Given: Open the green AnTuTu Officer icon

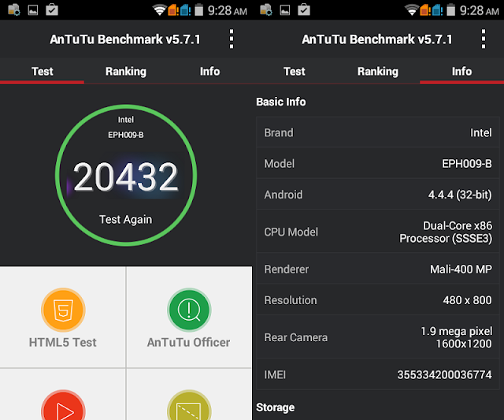Looking at the screenshot, I should (x=189, y=310).
